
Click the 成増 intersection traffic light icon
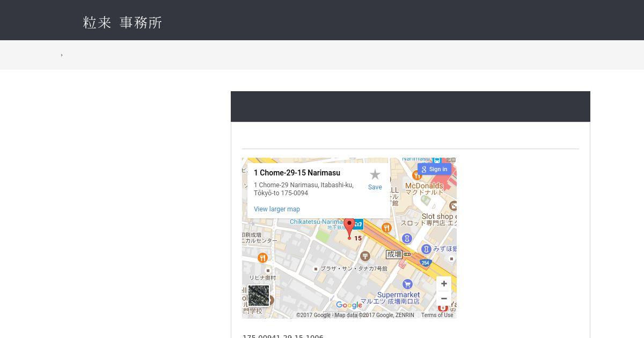(x=407, y=254)
